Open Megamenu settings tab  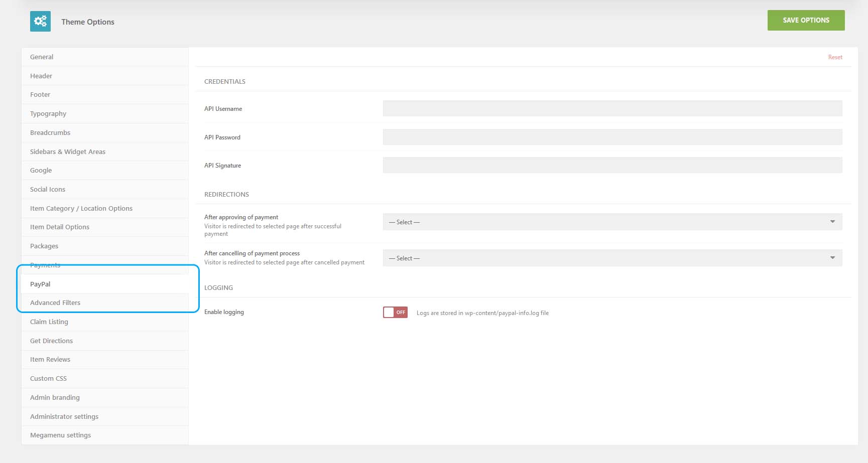tap(105, 435)
